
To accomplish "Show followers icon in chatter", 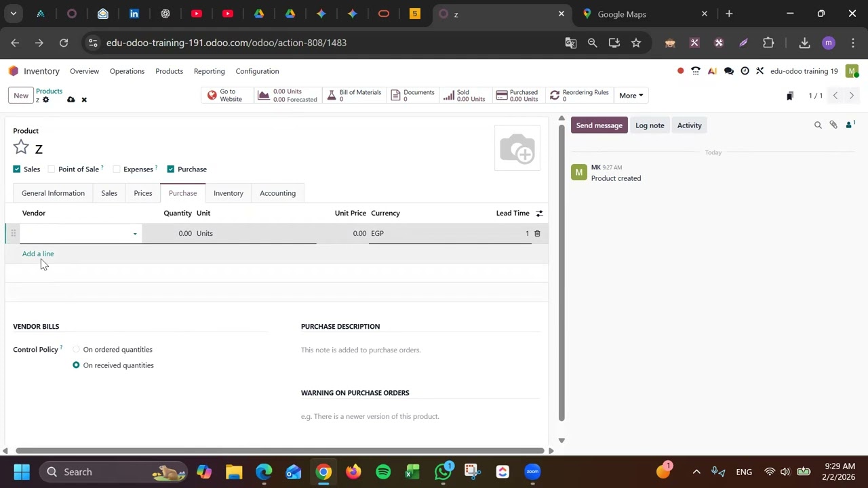I will coord(850,125).
